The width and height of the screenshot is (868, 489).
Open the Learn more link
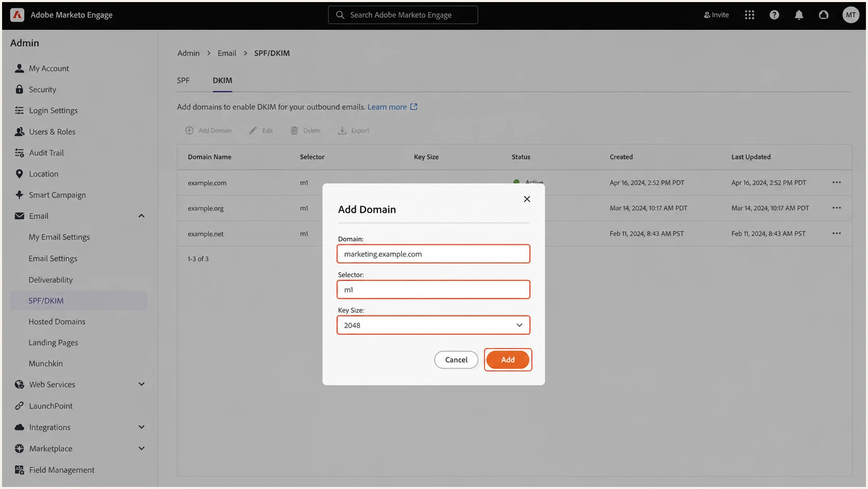[x=392, y=107]
